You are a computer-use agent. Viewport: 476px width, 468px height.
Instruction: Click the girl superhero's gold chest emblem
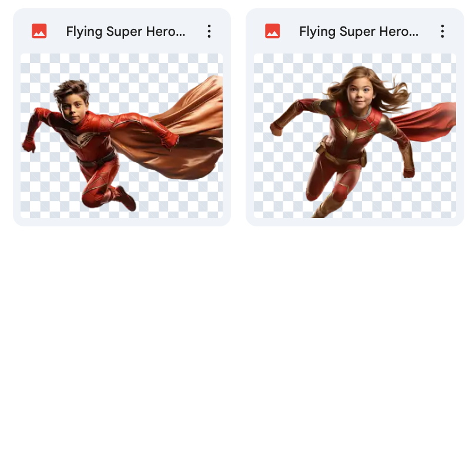[351, 134]
